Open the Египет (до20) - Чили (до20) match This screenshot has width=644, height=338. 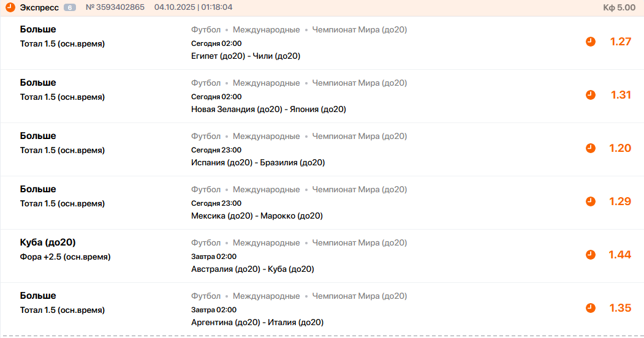click(x=245, y=56)
